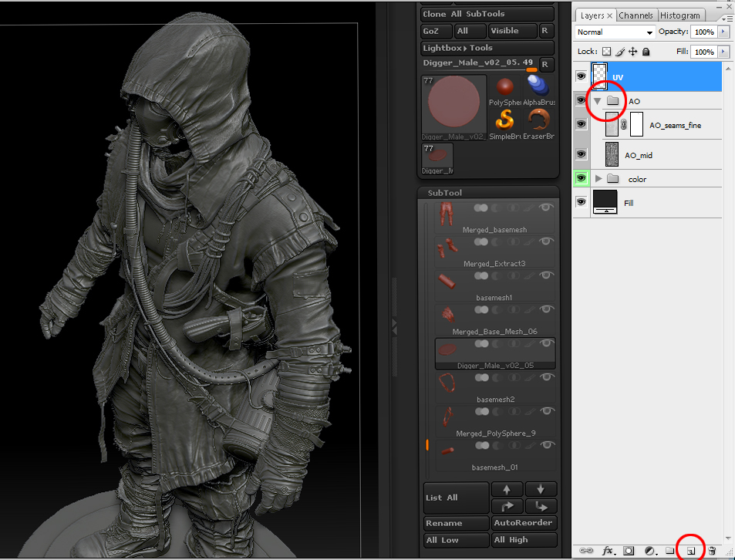Hide the Fill layer
Screen dimensions: 735x560
pyautogui.click(x=582, y=202)
